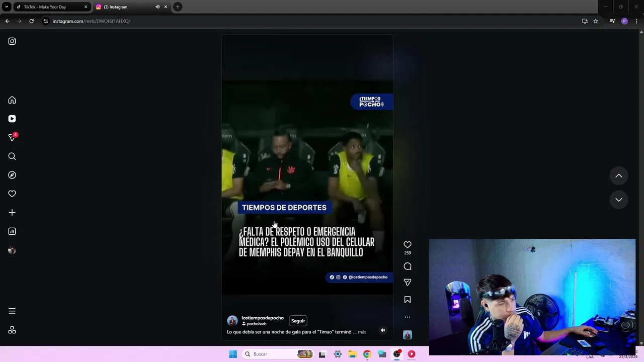Open the sidebar Search magnifier icon

pyautogui.click(x=12, y=156)
